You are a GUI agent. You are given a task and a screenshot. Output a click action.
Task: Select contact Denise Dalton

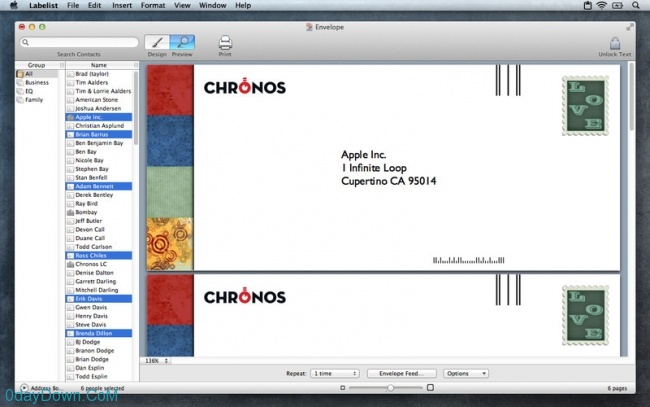pyautogui.click(x=99, y=273)
